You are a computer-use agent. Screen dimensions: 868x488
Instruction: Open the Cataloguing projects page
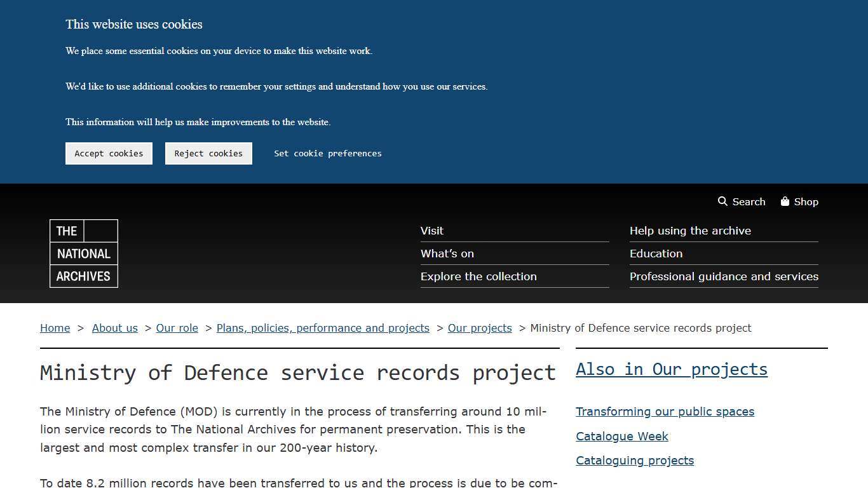(x=635, y=460)
